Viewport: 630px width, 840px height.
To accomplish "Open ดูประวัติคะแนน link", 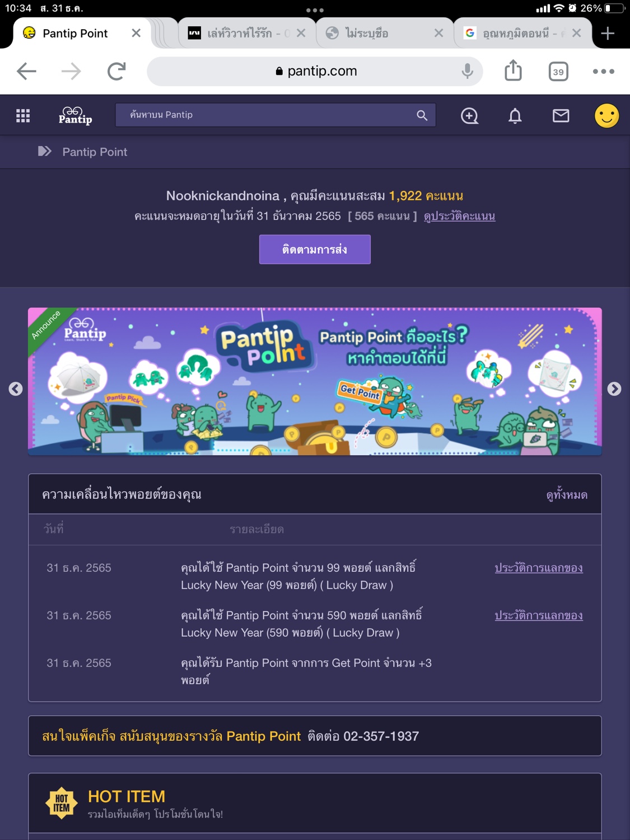I will point(459,216).
